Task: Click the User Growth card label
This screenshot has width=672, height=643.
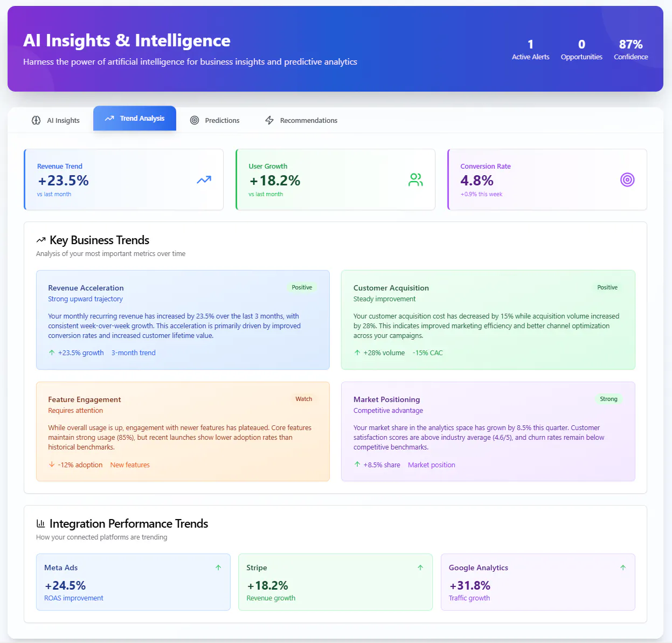Action: coord(268,166)
